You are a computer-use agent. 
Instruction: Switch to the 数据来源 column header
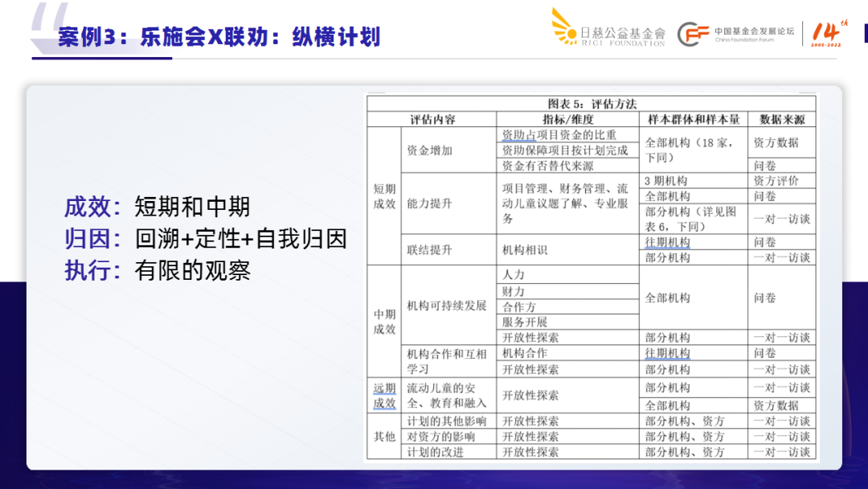[783, 117]
